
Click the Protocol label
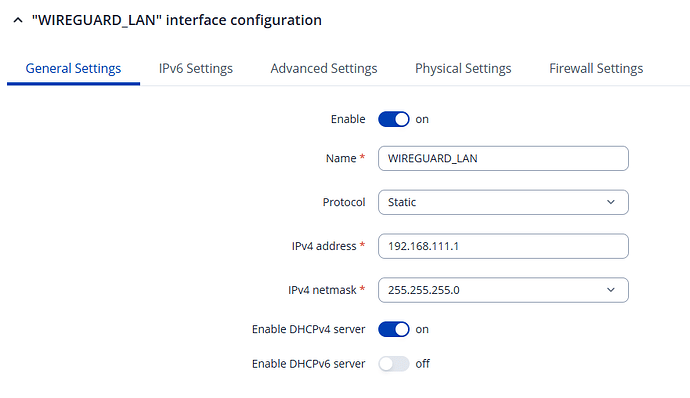344,202
